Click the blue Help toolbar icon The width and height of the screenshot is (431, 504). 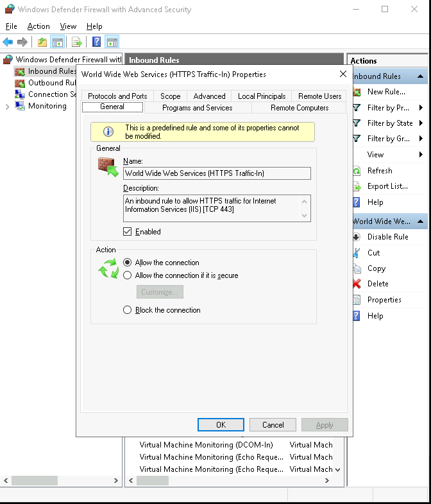coord(96,42)
